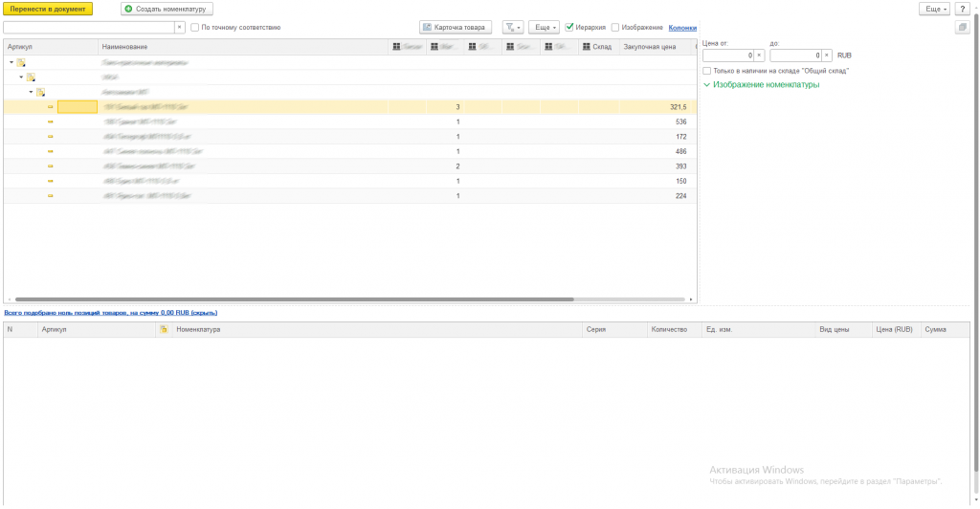The image size is (980, 509).
Task: Clear the 'Цена от' value with X
Action: click(x=760, y=55)
